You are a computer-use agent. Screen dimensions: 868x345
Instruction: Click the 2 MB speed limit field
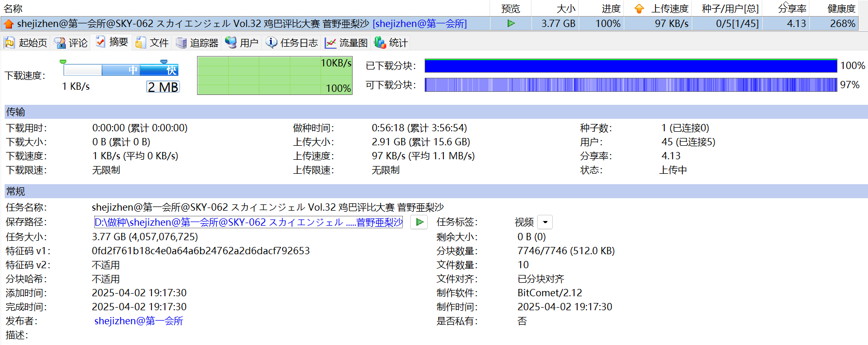tap(163, 87)
